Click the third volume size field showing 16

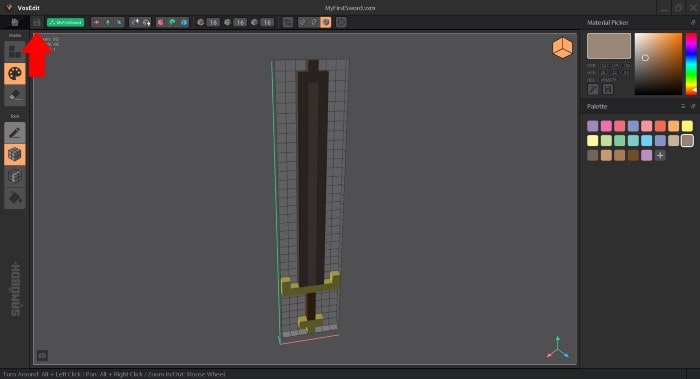267,22
